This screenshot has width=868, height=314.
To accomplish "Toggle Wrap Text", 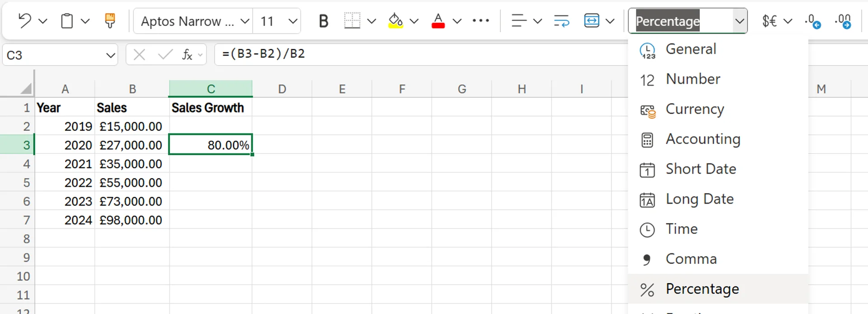I will [x=561, y=21].
